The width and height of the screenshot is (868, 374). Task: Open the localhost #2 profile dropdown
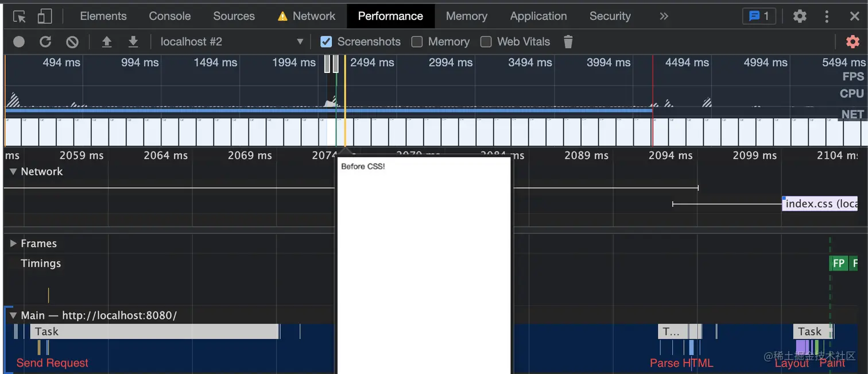231,41
